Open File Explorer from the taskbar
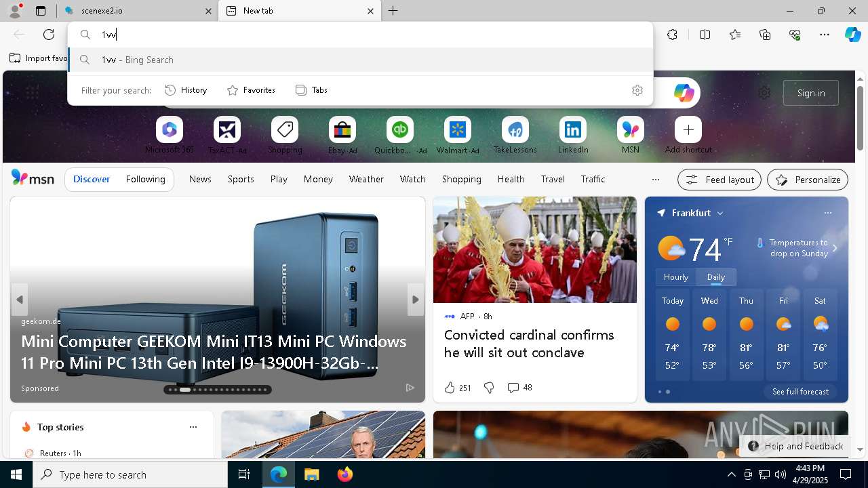Viewport: 868px width, 488px height. [x=311, y=474]
